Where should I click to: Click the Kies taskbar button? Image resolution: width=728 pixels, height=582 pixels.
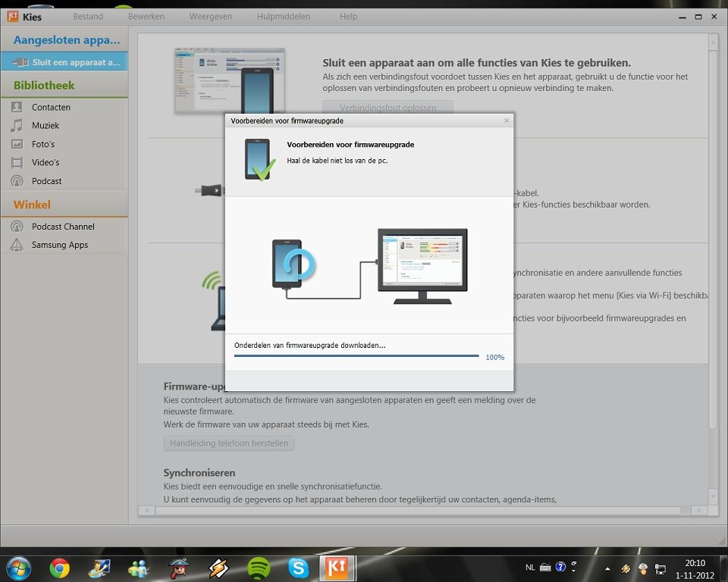pos(337,568)
